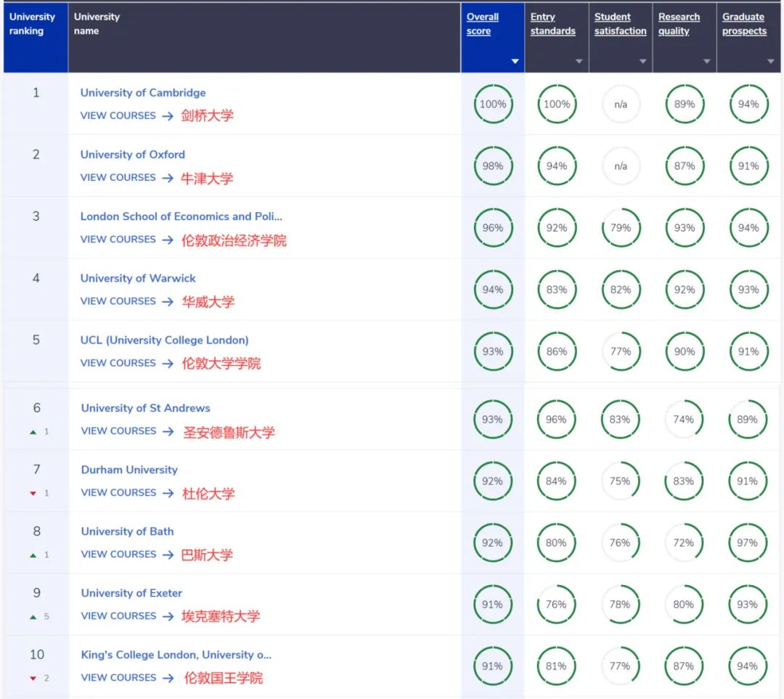The height and width of the screenshot is (699, 784).
Task: Open University of Exeter page
Action: coord(131,593)
